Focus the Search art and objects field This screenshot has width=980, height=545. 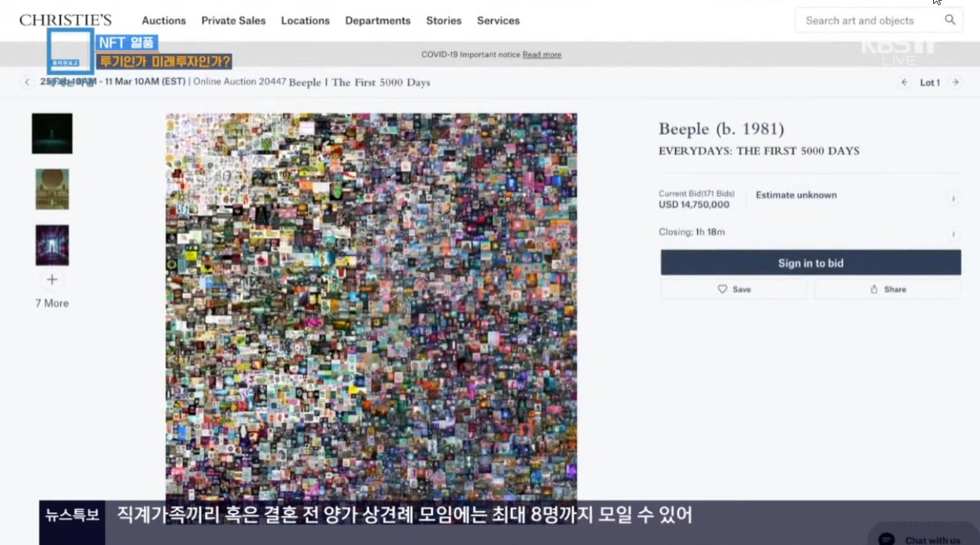pos(878,20)
